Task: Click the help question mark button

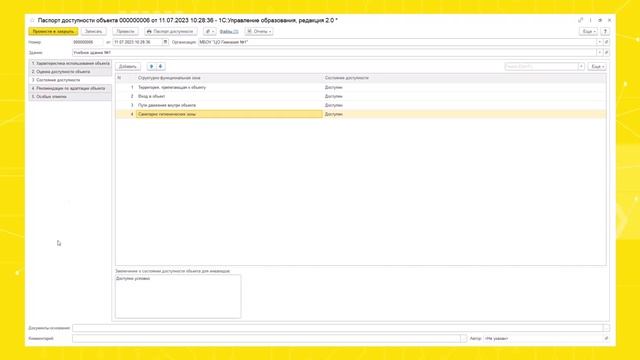Action: (x=605, y=31)
